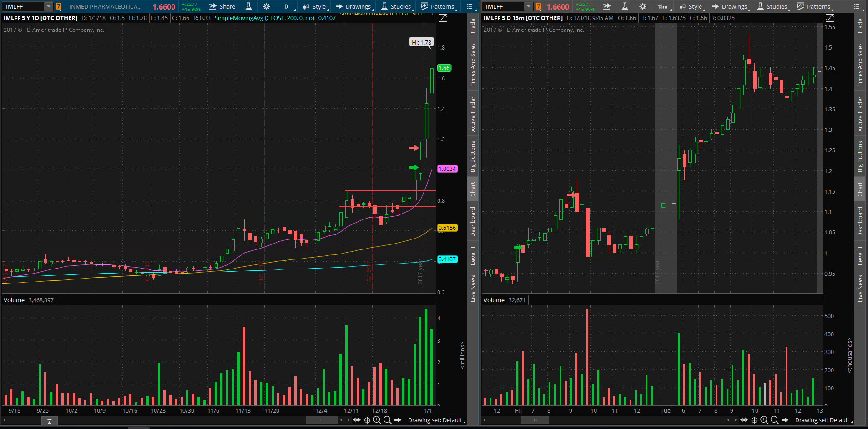
Task: Open Times And Sales tab in the left sidebar
Action: coord(473,65)
